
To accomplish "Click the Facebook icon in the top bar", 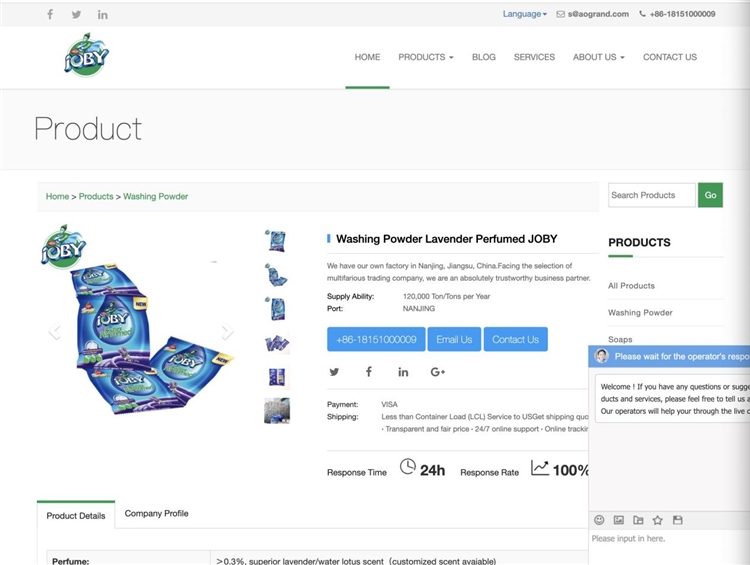I will click(x=50, y=14).
